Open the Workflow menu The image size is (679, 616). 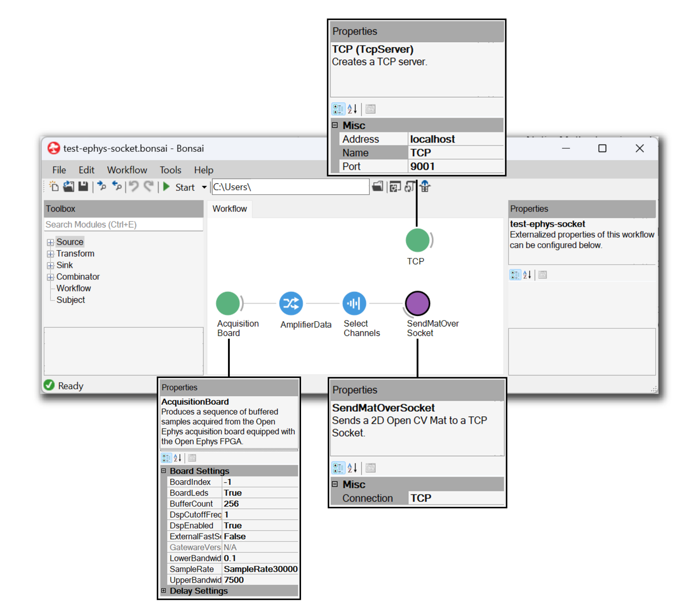(x=127, y=170)
